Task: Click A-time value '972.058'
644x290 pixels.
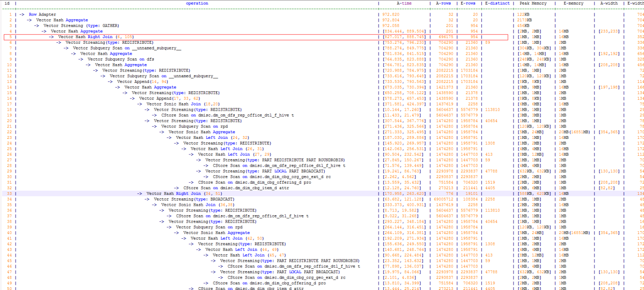Action: pyautogui.click(x=390, y=25)
